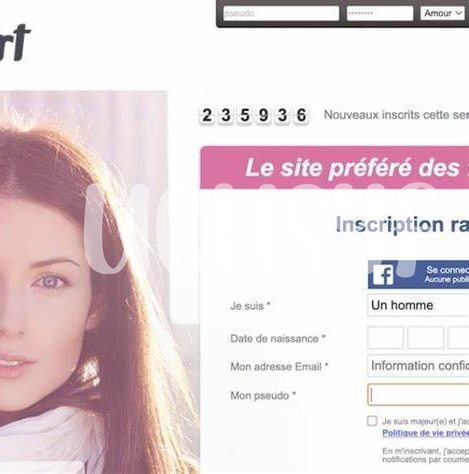This screenshot has width=469, height=474.
Task: Select the third date of birth box
Action: [458, 338]
